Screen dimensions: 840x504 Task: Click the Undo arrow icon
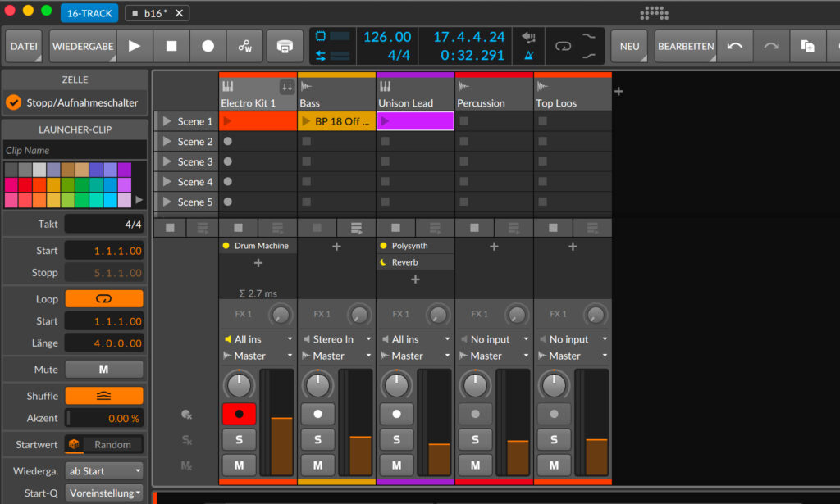click(735, 46)
